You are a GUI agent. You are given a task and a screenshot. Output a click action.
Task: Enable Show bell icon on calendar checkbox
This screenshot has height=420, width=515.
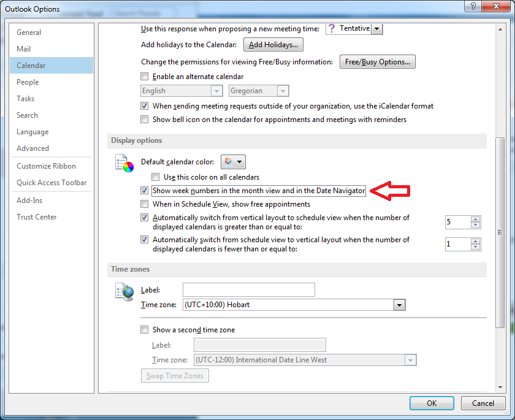point(144,119)
